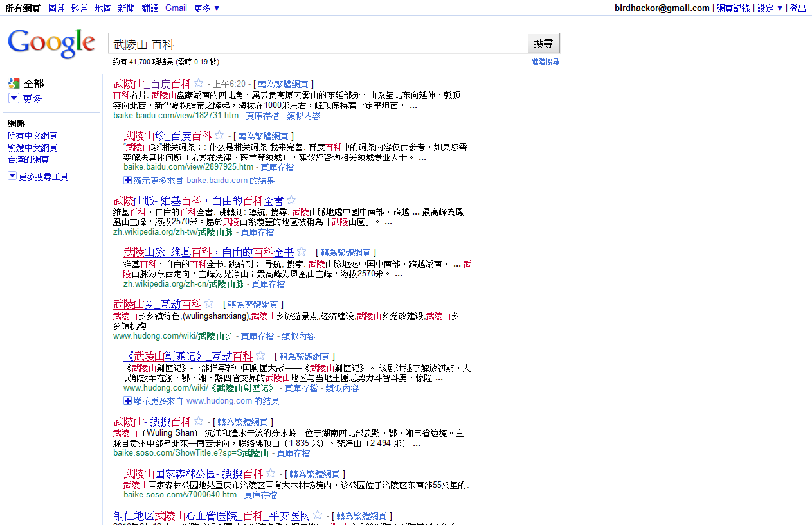This screenshot has width=812, height=525.
Task: Filter by 繁體中文網頁
Action: tap(32, 148)
